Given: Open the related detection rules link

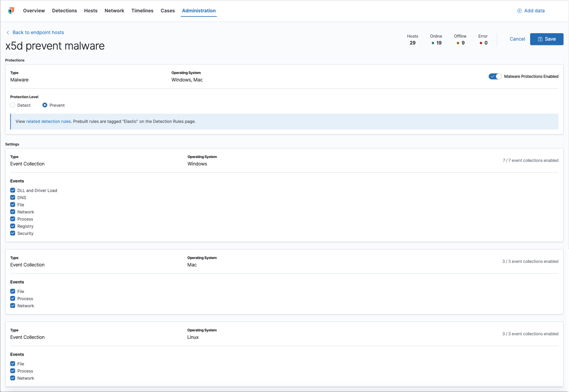Looking at the screenshot, I should click(48, 121).
